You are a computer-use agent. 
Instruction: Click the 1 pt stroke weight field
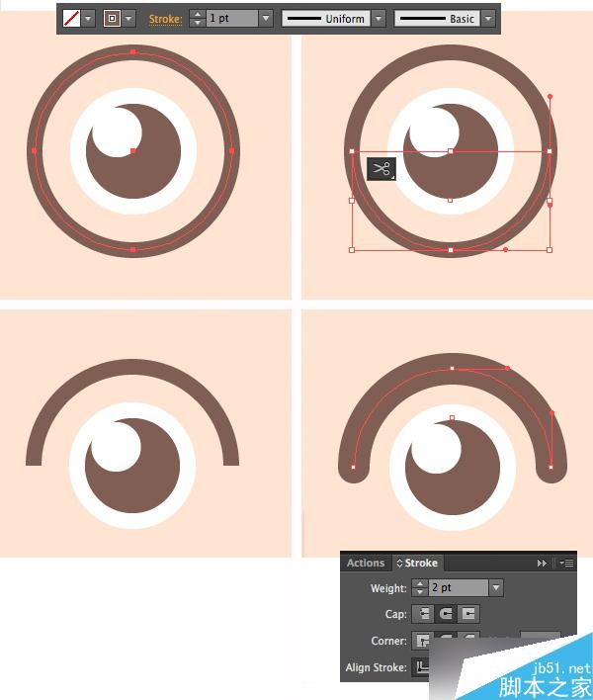[232, 19]
